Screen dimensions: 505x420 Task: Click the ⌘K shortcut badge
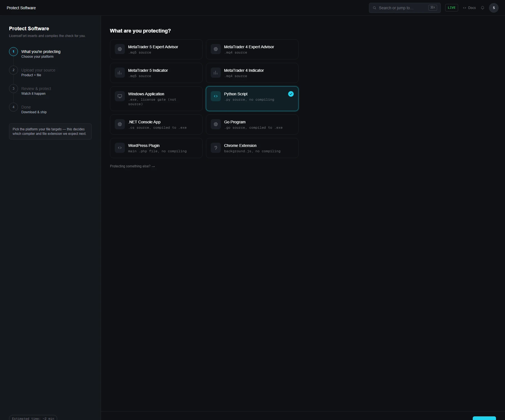[433, 8]
